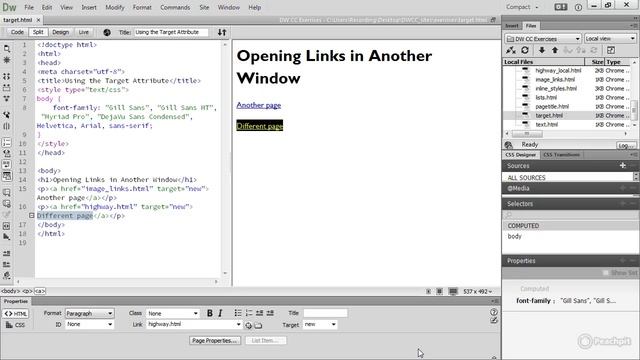This screenshot has width=640, height=360.
Task: Click the link Title field in Properties
Action: tap(325, 313)
